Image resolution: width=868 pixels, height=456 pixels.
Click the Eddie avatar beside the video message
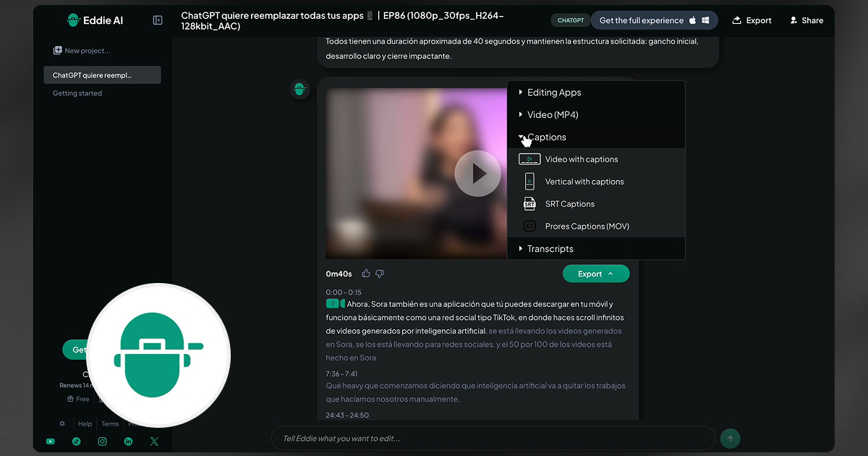[300, 89]
